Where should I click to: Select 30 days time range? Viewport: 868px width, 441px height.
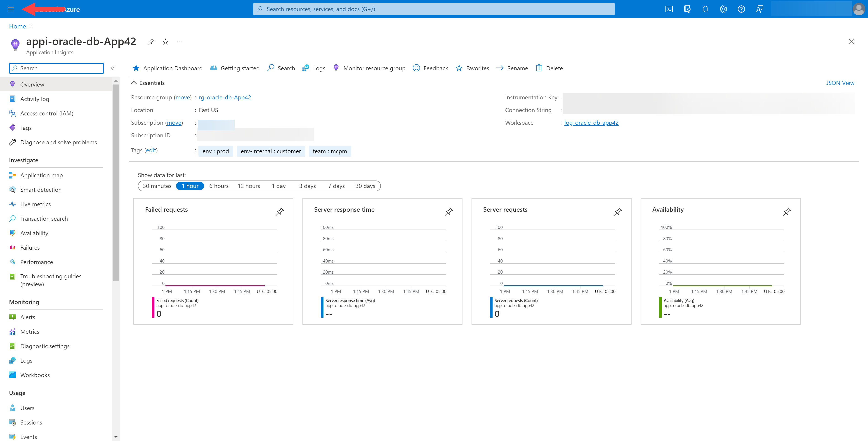365,186
